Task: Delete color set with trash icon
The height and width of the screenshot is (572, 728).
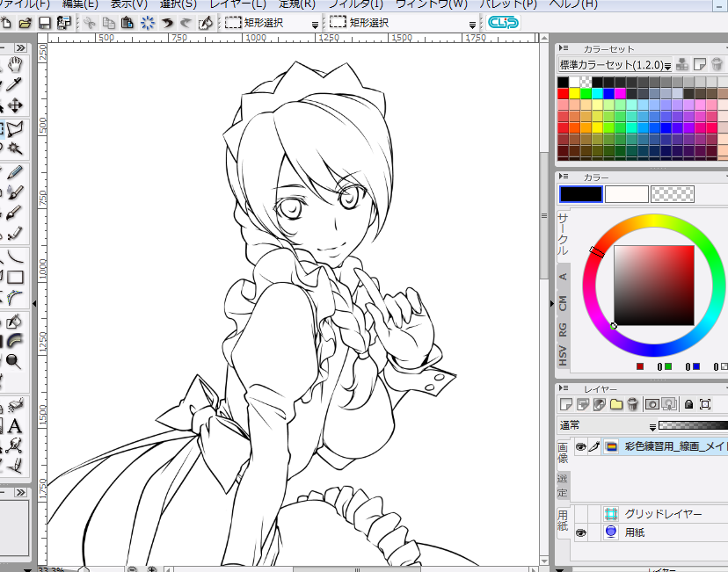Action: (717, 64)
